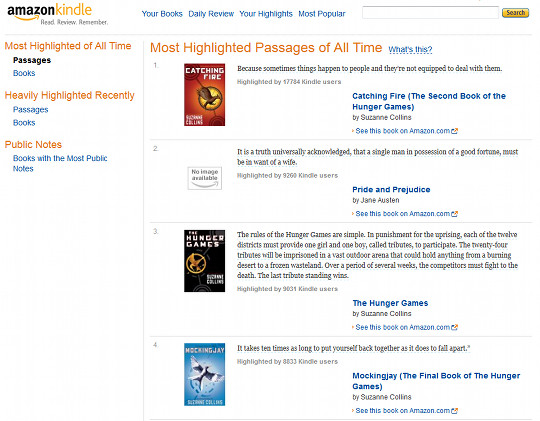Open the Pride and Prejudice title link

391,189
